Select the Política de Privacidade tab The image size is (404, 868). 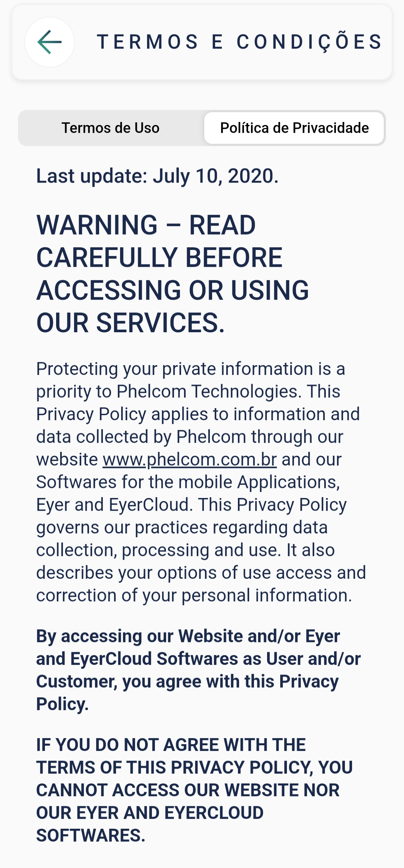pyautogui.click(x=294, y=128)
